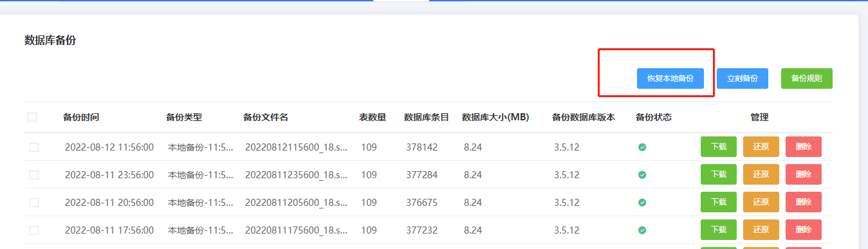Click the time cell 2022-08-11 17:56:00
Image resolution: width=868 pixels, height=249 pixels.
(x=109, y=230)
